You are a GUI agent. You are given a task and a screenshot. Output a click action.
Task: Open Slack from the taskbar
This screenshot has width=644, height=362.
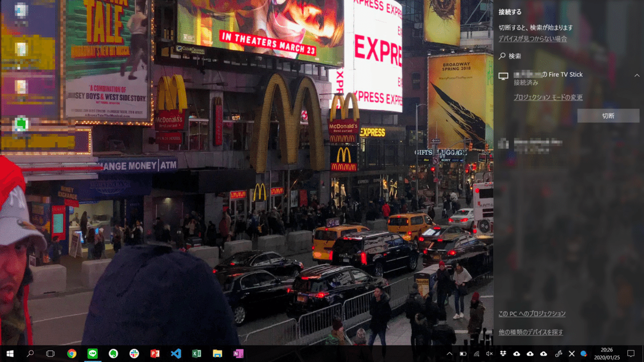click(x=134, y=353)
